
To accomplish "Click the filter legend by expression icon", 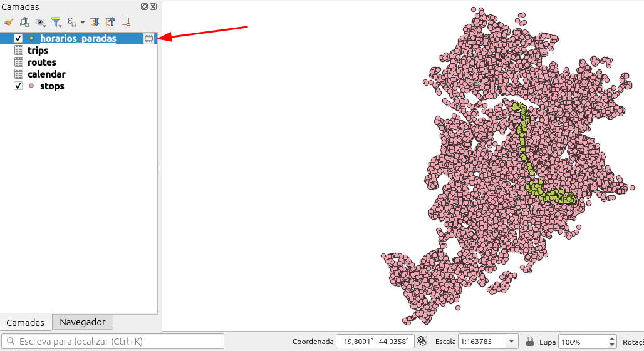I will [x=72, y=22].
